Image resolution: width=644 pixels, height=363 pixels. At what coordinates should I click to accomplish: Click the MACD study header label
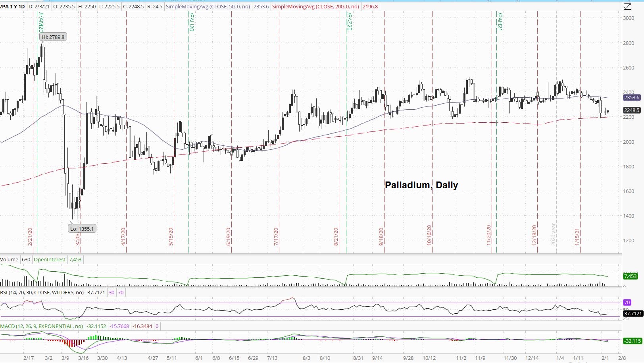tap(42, 326)
